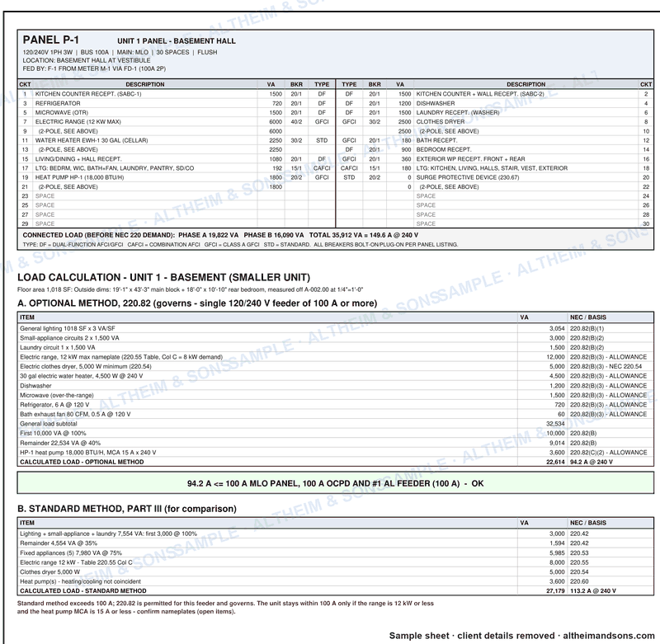This screenshot has height=644, width=660.
Task: Click 'DISHWASHER' circuit 4 description
Action: coord(436,103)
